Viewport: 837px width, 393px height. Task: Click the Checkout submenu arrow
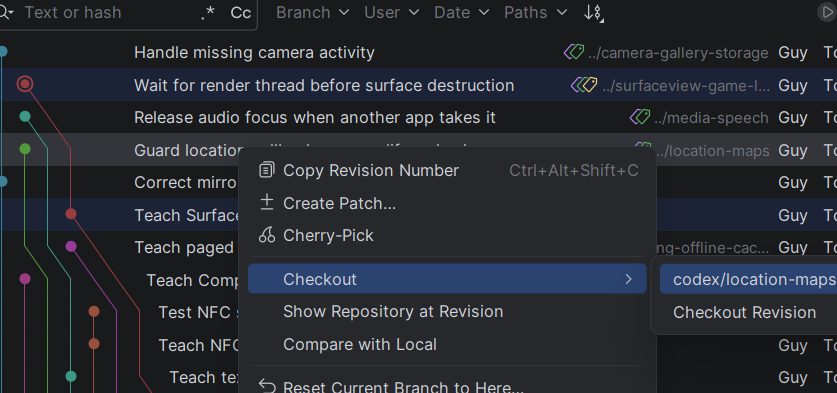click(x=629, y=279)
